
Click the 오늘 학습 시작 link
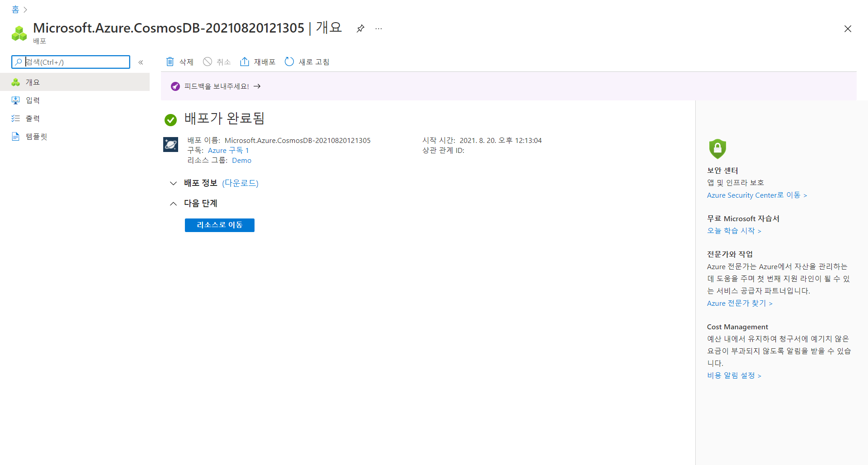(x=734, y=231)
